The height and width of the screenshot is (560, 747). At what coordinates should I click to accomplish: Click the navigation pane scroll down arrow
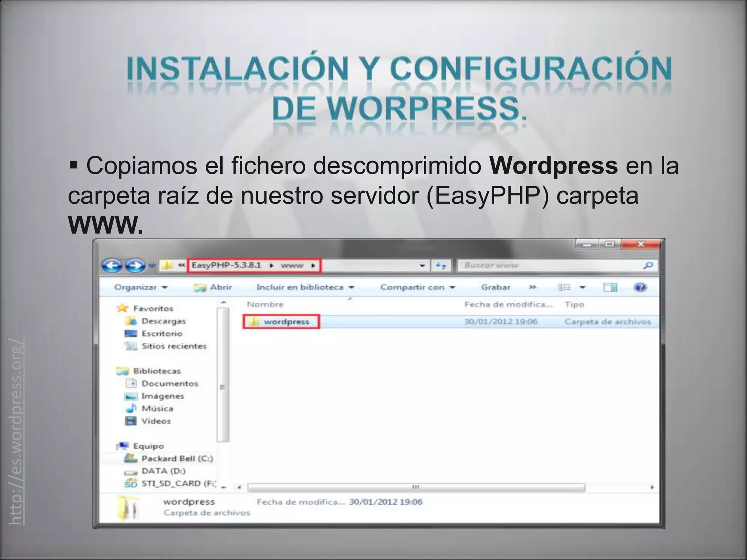223,487
